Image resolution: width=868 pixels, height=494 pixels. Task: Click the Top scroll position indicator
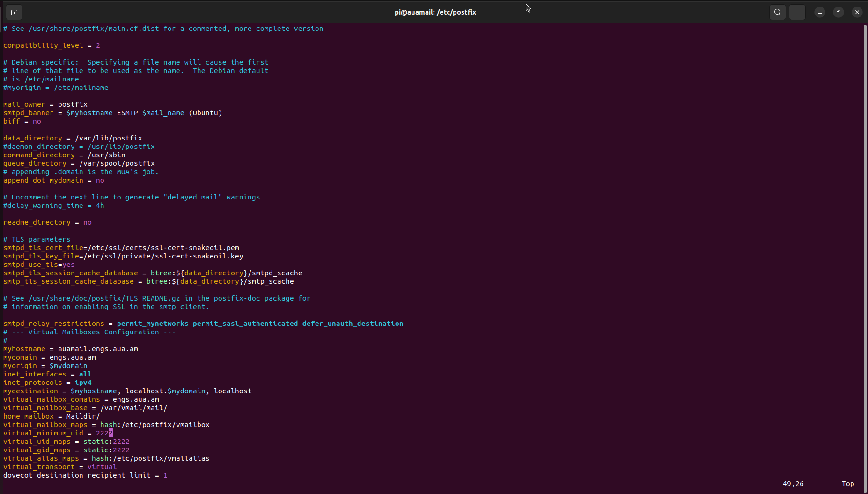[x=848, y=484]
